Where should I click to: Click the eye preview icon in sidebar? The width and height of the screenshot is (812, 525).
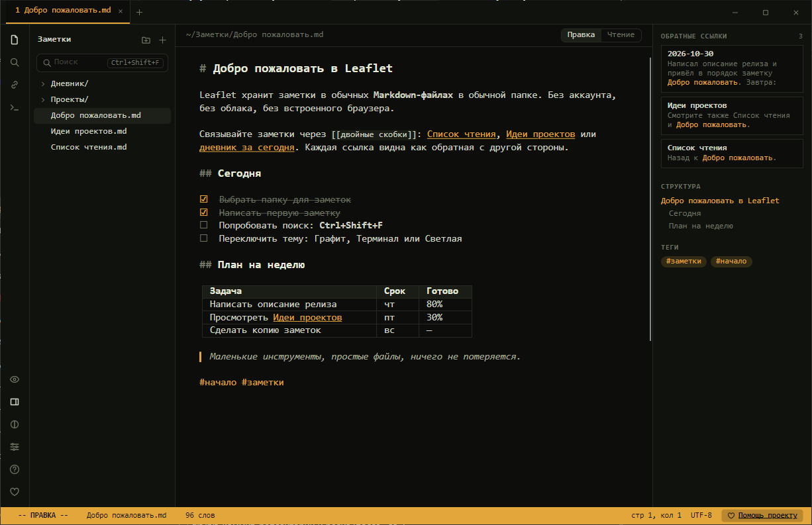tap(15, 379)
